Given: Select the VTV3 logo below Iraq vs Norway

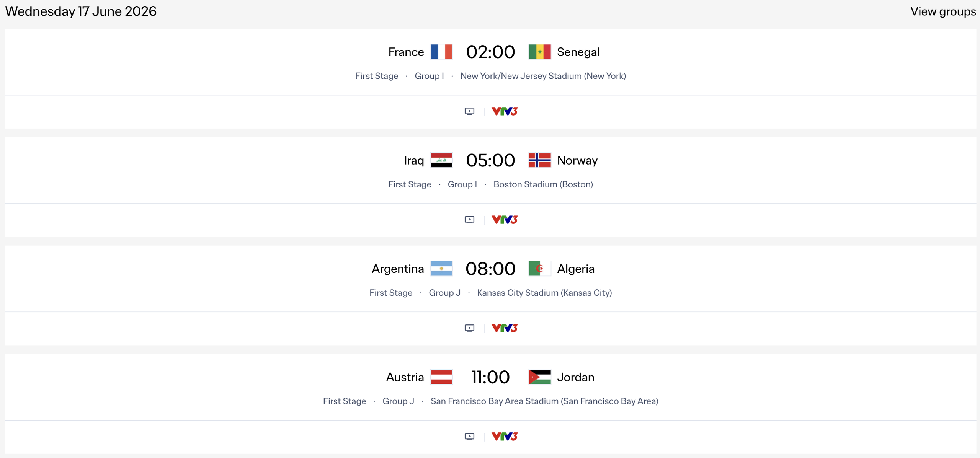Looking at the screenshot, I should [504, 219].
